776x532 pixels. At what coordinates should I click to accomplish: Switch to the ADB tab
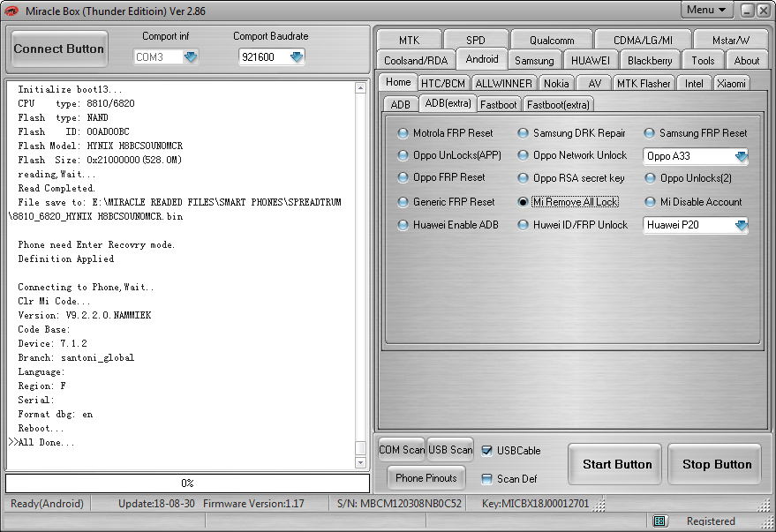tap(401, 104)
